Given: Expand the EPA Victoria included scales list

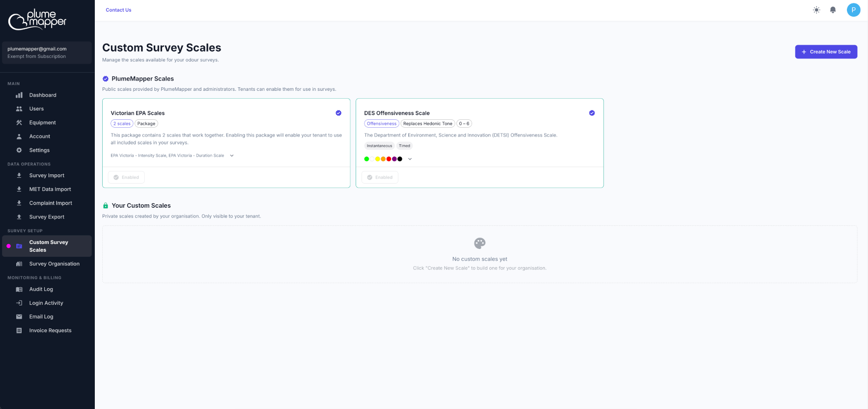Looking at the screenshot, I should pyautogui.click(x=232, y=156).
